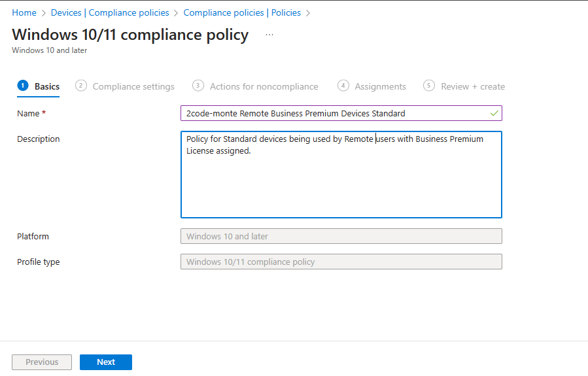Screen dimensions: 588x376
Task: Open the ellipsis more options menu
Action: pos(269,35)
